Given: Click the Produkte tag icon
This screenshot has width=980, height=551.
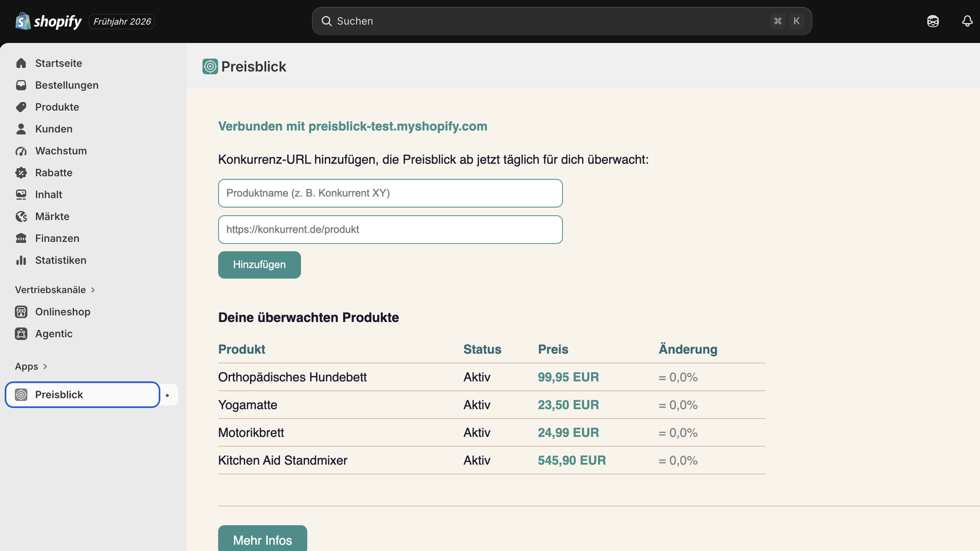Looking at the screenshot, I should [x=21, y=107].
